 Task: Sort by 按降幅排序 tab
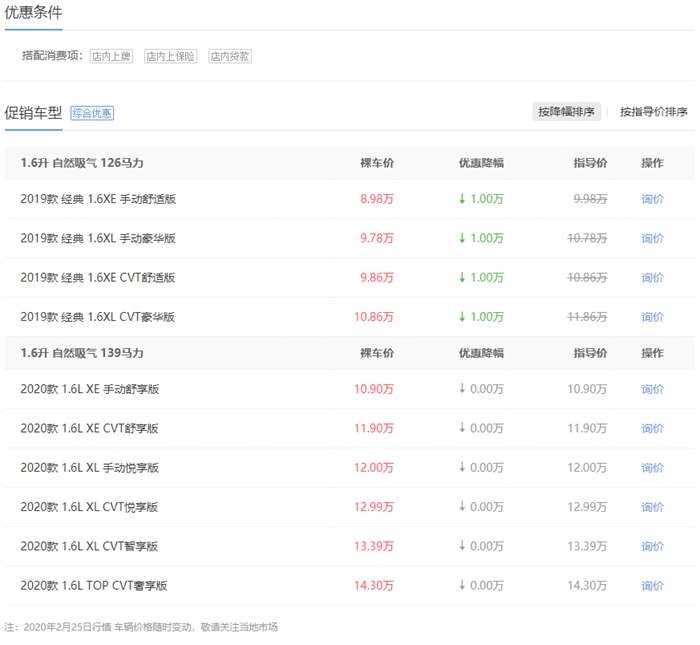coord(566,112)
